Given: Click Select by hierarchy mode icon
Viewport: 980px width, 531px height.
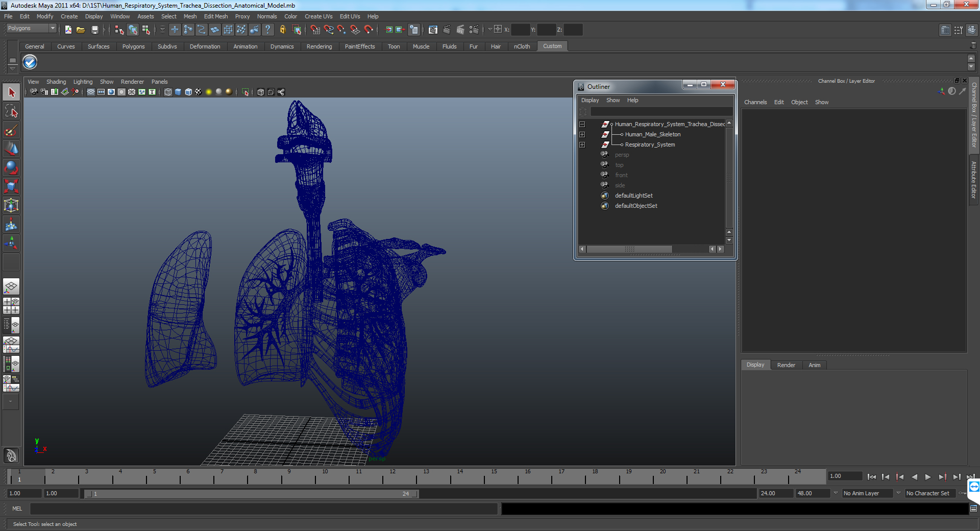Looking at the screenshot, I should [x=119, y=30].
